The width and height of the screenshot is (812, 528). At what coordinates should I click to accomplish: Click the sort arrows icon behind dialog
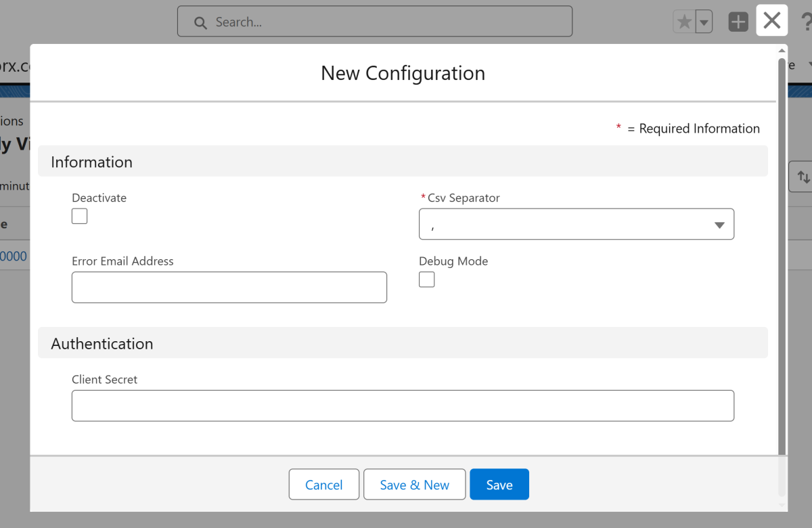click(x=803, y=177)
